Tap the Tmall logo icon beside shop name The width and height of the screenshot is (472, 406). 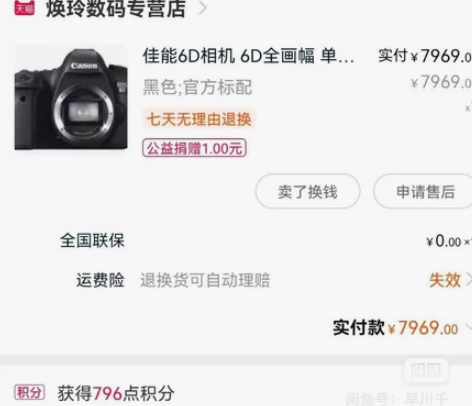24,8
